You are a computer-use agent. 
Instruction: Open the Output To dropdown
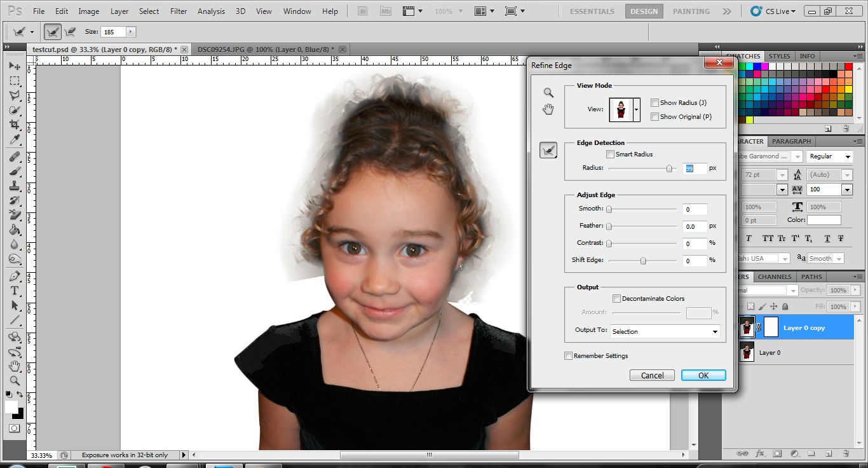(x=665, y=331)
